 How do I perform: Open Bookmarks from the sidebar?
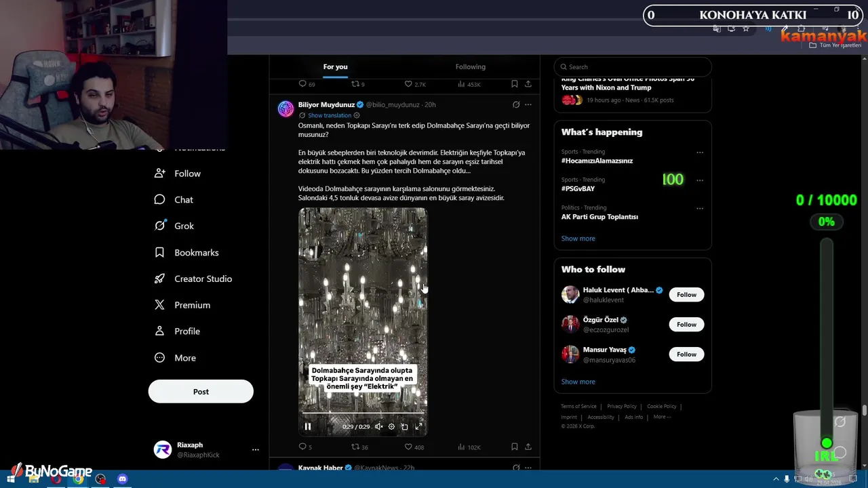186,252
